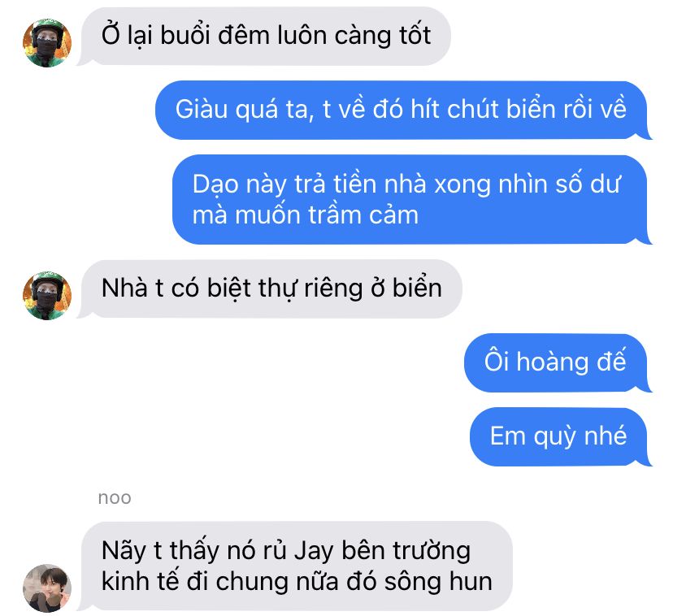Tap the "Nhà t có biệt thự riêng" bubble
Screen dimensions: 673x616
[270, 288]
